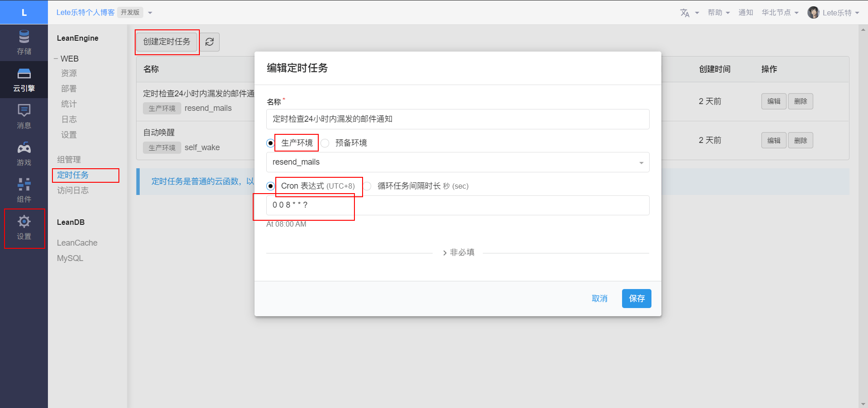The image size is (868, 408).
Task: Click the 保存 save button
Action: click(636, 299)
